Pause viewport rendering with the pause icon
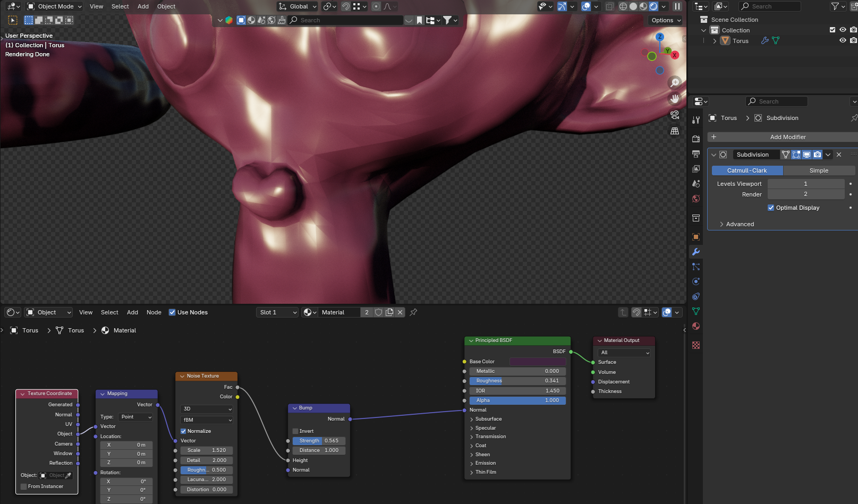Viewport: 858px width, 504px height. coord(677,6)
